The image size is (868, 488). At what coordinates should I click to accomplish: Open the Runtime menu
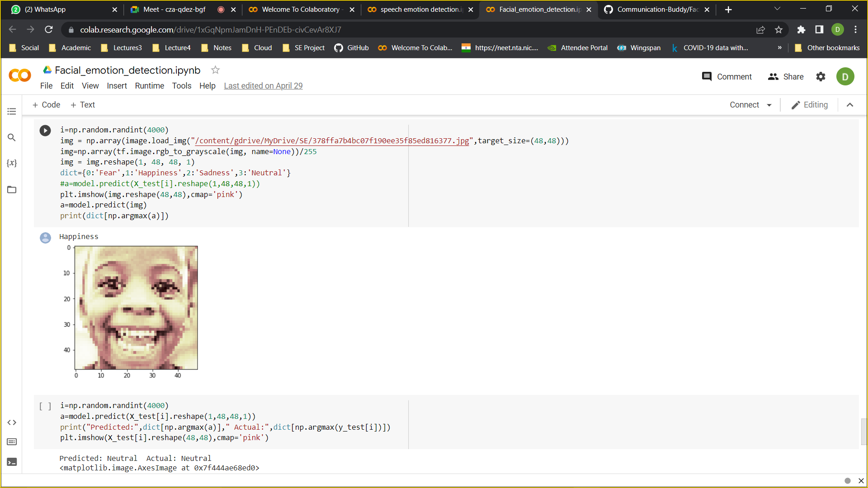point(149,86)
